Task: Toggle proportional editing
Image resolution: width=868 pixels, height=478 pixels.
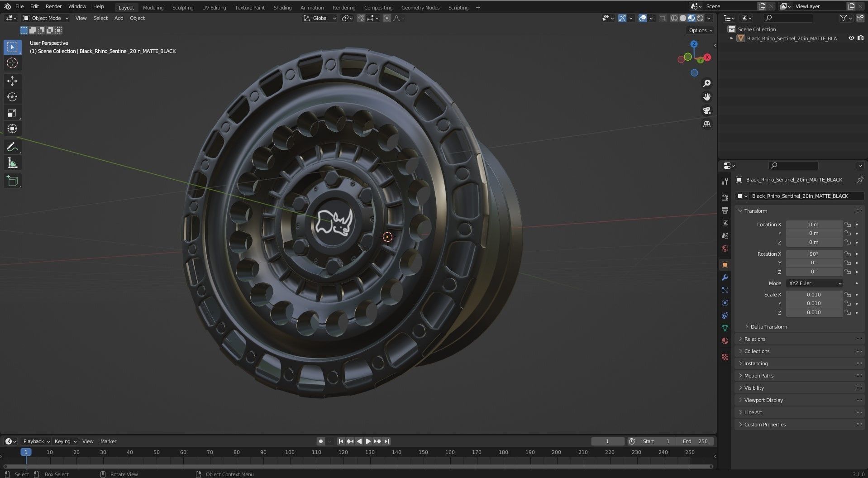Action: click(387, 18)
